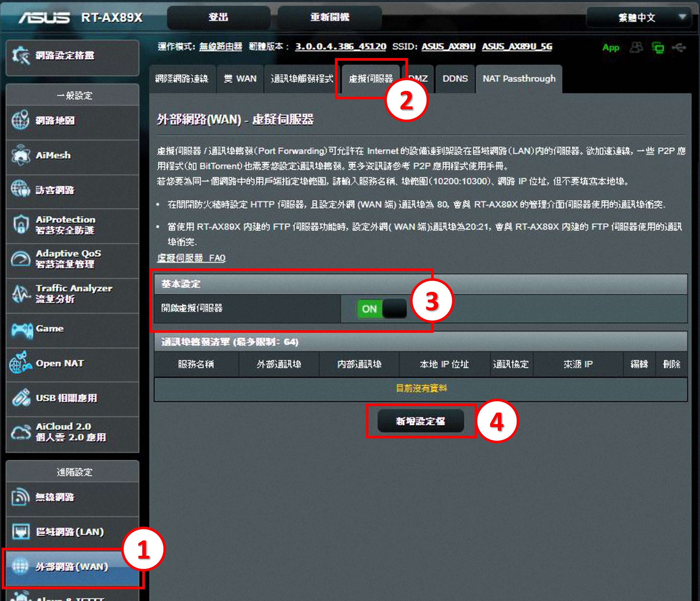Click the 基本設定 section header
The image size is (700, 601).
pyautogui.click(x=421, y=284)
